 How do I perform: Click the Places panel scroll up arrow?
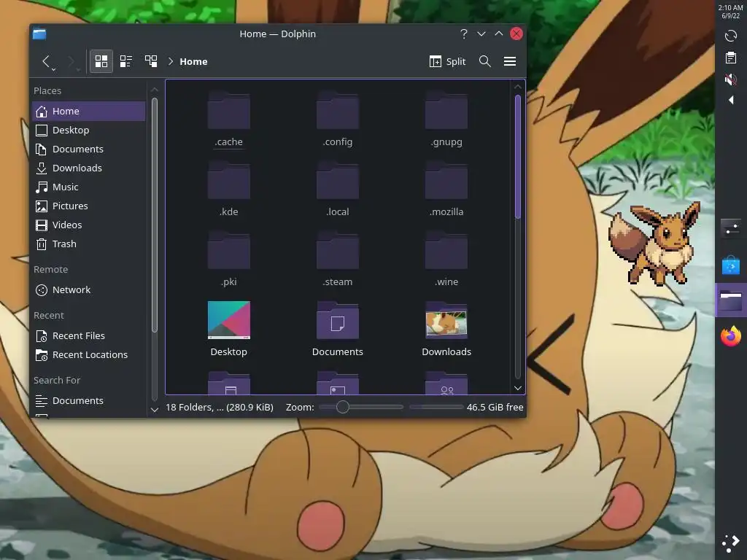click(155, 90)
